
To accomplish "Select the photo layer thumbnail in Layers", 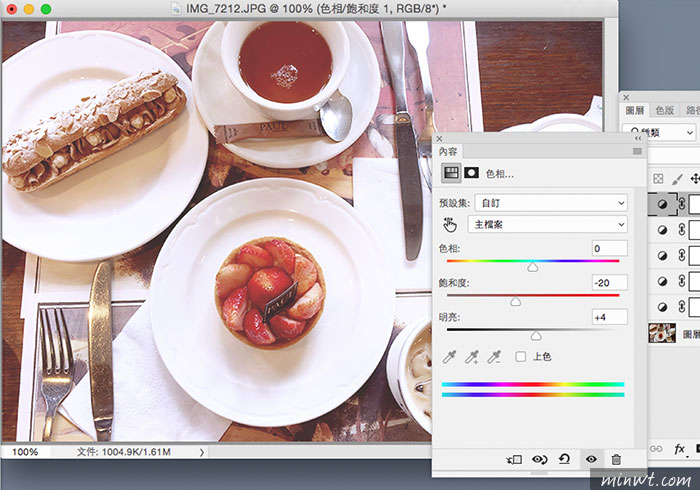I will (x=662, y=333).
